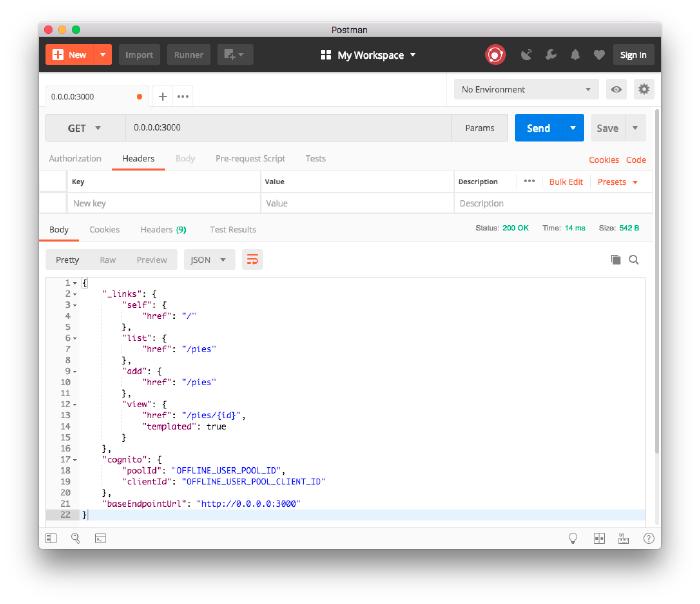This screenshot has width=700, height=604.
Task: Open new window/tab builder icon
Action: tap(235, 55)
